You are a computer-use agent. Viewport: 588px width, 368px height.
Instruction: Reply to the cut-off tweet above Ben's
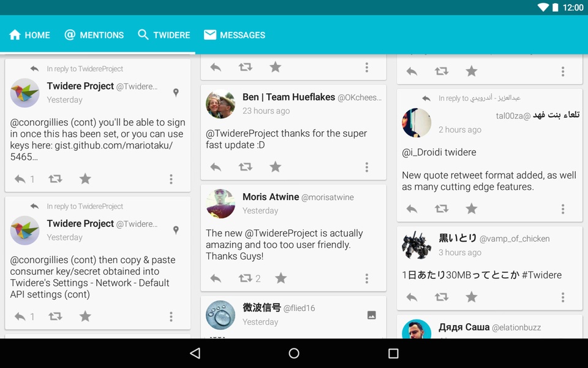click(216, 67)
